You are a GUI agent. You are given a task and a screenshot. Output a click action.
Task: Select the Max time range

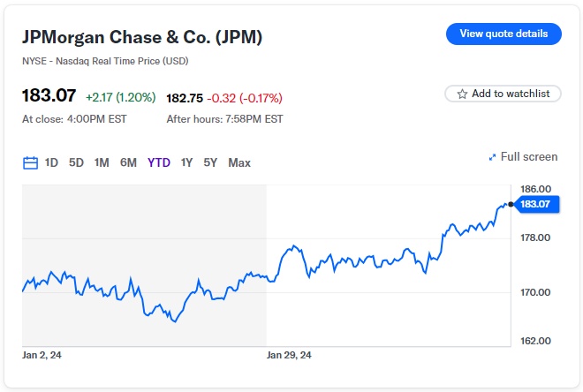pyautogui.click(x=239, y=162)
